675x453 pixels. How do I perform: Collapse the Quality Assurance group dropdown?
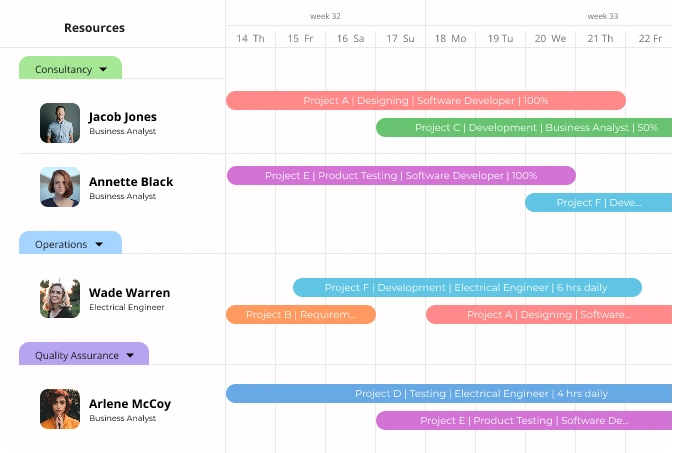tap(130, 355)
